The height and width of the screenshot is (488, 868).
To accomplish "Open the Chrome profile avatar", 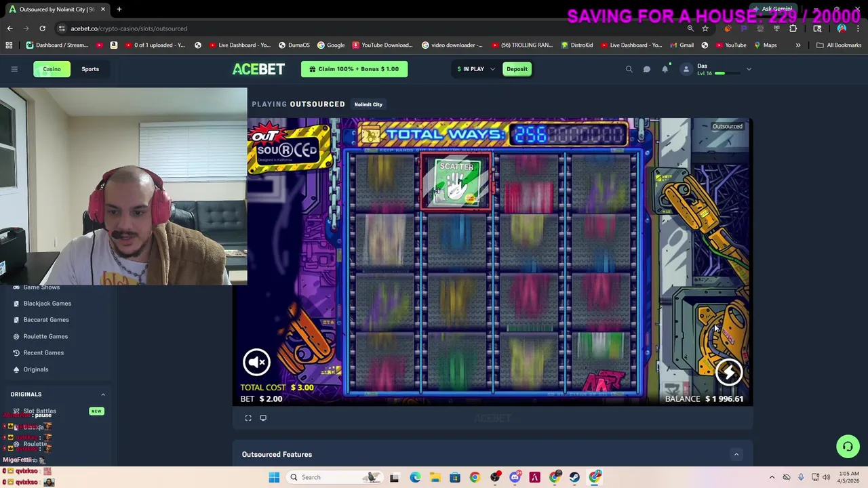I will point(842,28).
